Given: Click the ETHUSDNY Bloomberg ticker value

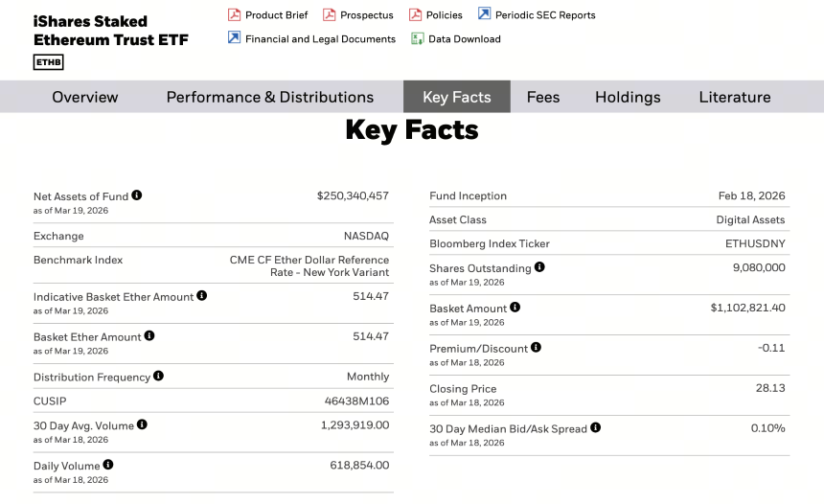Looking at the screenshot, I should coord(755,243).
